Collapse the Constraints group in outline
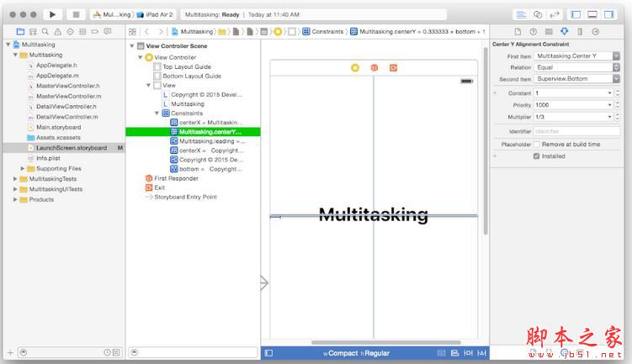Viewport: 632px width, 364px height. point(157,113)
